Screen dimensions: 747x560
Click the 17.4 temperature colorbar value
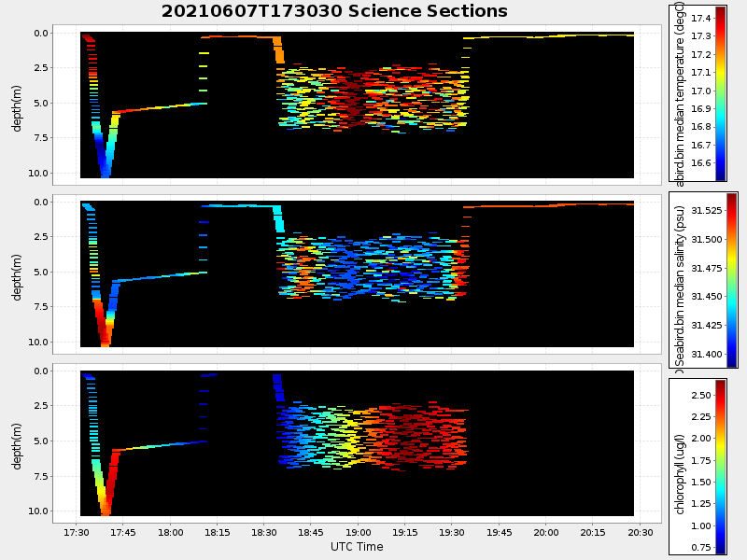tap(700, 18)
